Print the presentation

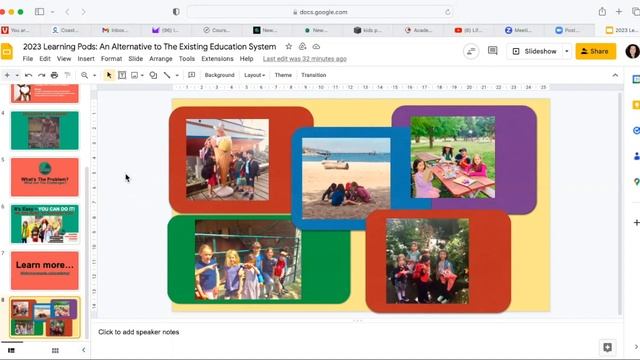54,75
